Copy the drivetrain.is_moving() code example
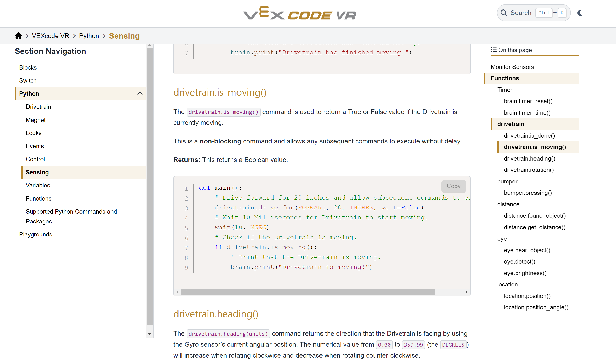Viewport: 616px width, 364px height. coord(453,186)
